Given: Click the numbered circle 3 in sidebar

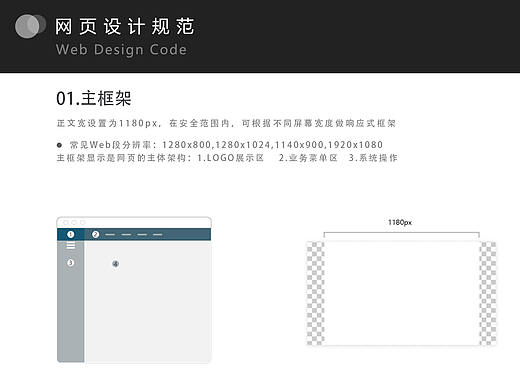Looking at the screenshot, I should click(70, 263).
